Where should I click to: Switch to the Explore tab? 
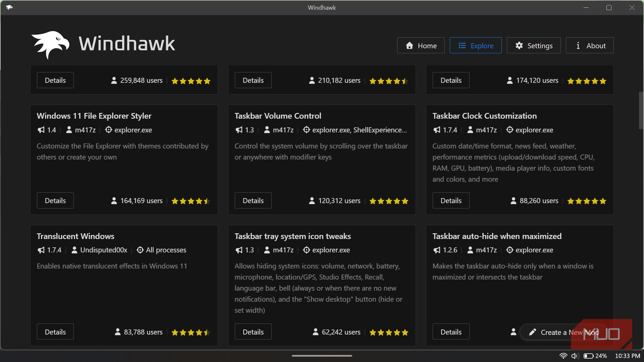click(476, 45)
